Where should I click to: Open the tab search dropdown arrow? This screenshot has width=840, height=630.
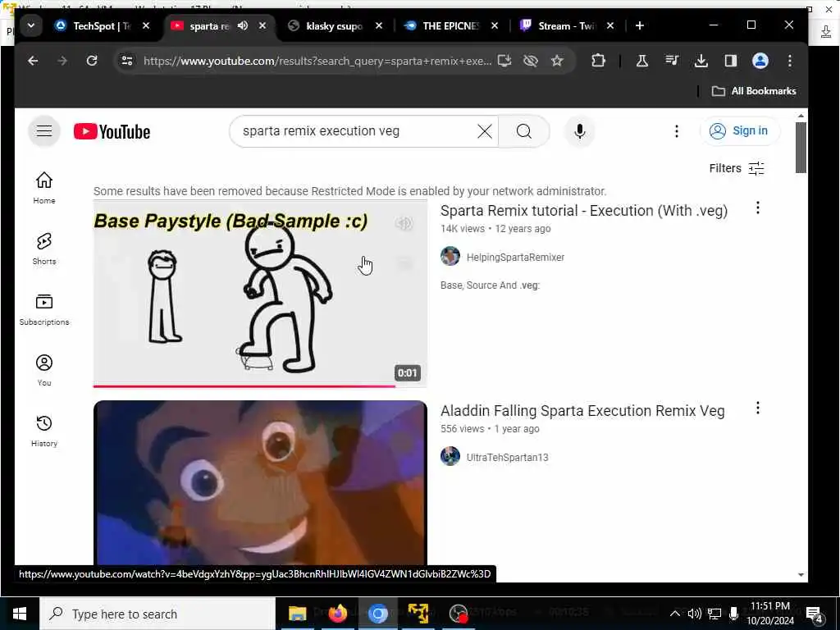coord(31,25)
